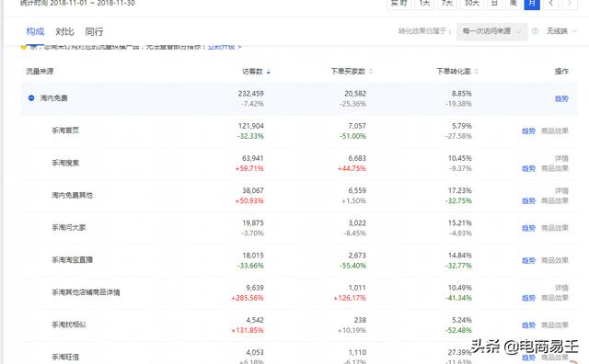Click the 手淘找相似 source name
The image size is (589, 364).
(x=69, y=324)
